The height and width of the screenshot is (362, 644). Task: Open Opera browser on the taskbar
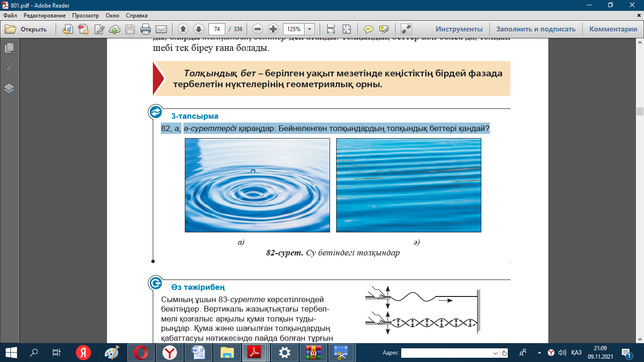[141, 353]
